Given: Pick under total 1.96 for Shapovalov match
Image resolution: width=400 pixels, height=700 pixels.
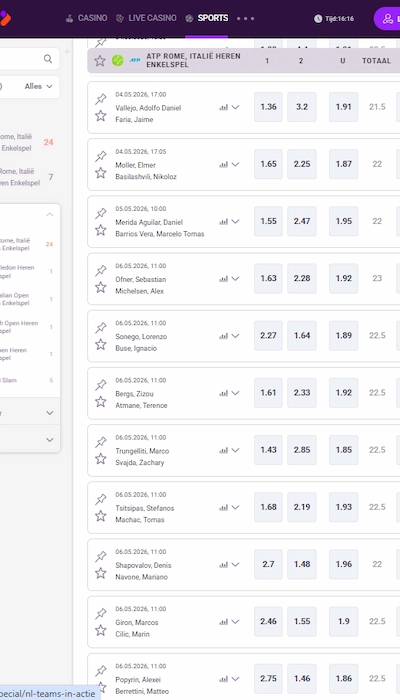Looking at the screenshot, I should (343, 564).
